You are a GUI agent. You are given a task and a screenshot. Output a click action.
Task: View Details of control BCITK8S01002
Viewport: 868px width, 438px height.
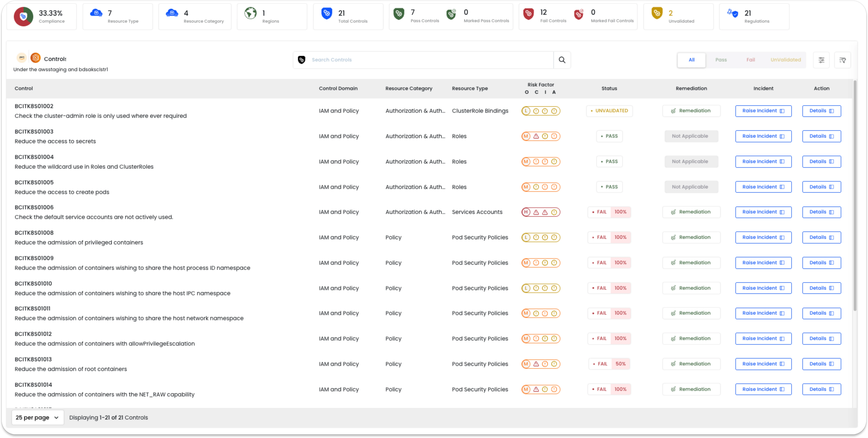(x=821, y=111)
